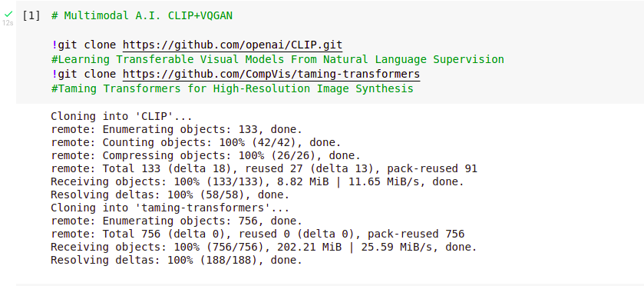The height and width of the screenshot is (286, 644).
Task: Place cursor in the first '!git clone' command
Action: pos(87,45)
